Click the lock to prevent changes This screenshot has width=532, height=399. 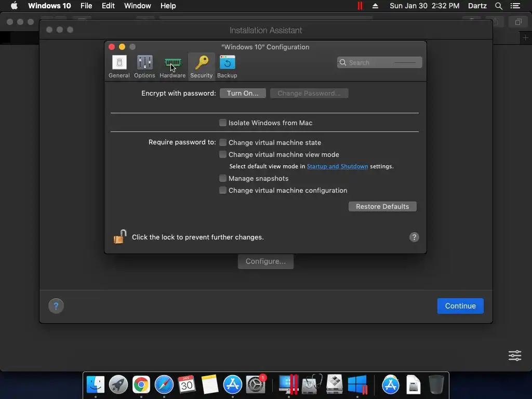tap(120, 236)
